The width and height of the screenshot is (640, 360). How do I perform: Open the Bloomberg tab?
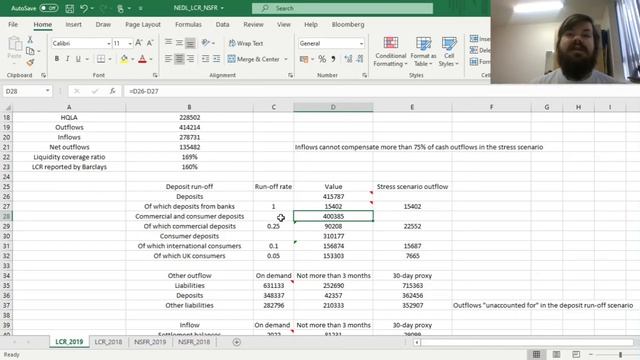coord(348,24)
